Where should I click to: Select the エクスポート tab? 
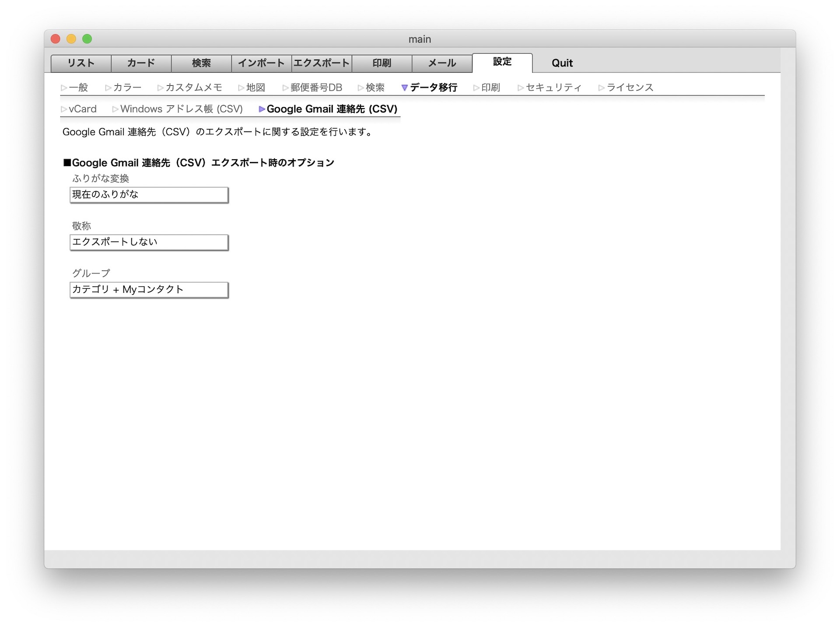pos(322,63)
